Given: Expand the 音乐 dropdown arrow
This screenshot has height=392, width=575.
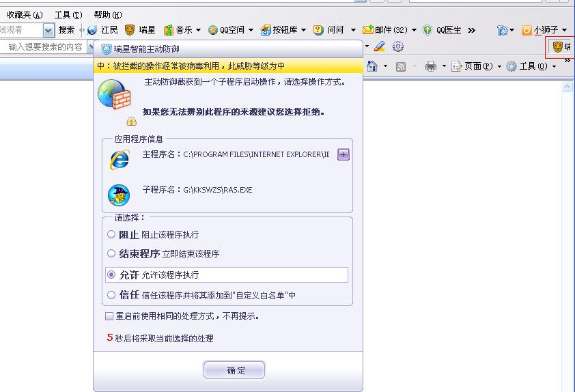Looking at the screenshot, I should [199, 30].
